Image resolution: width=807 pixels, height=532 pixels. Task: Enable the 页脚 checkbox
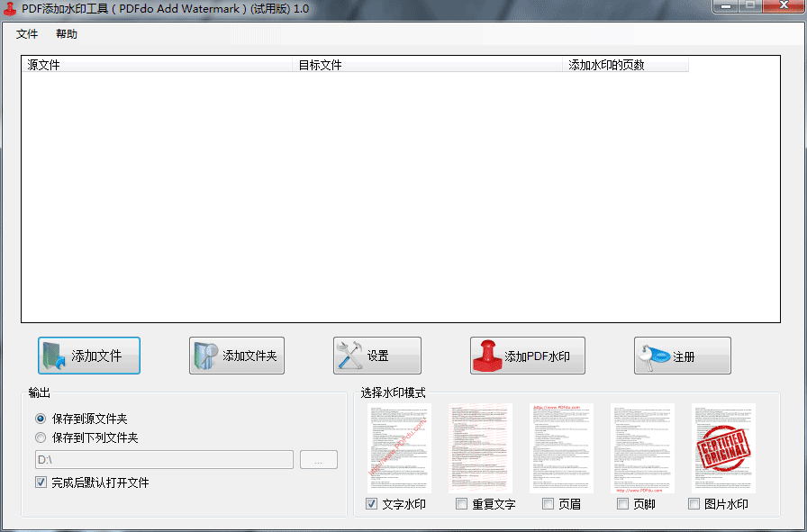(x=622, y=504)
